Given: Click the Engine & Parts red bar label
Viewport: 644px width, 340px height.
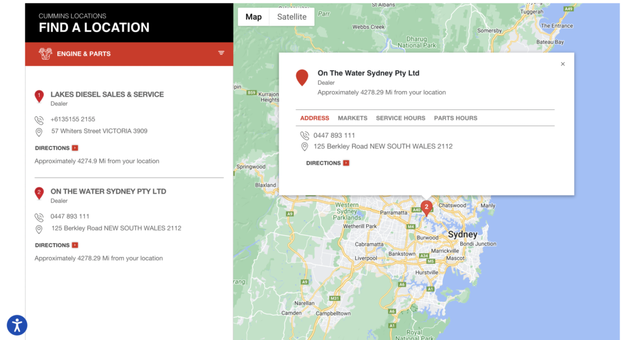Looking at the screenshot, I should (x=84, y=54).
